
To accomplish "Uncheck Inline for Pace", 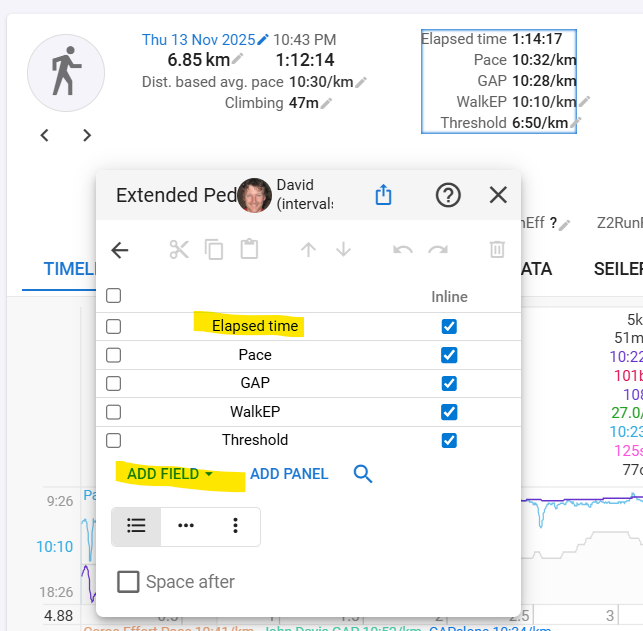I will [x=449, y=355].
